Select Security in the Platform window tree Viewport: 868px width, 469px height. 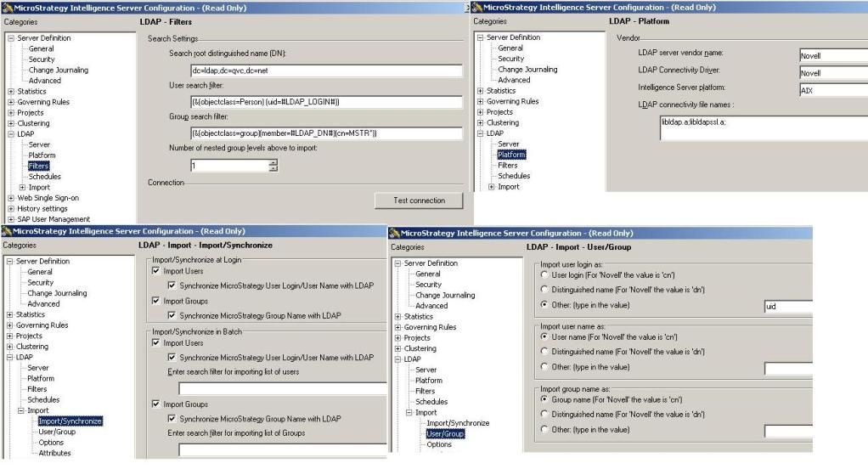click(511, 59)
